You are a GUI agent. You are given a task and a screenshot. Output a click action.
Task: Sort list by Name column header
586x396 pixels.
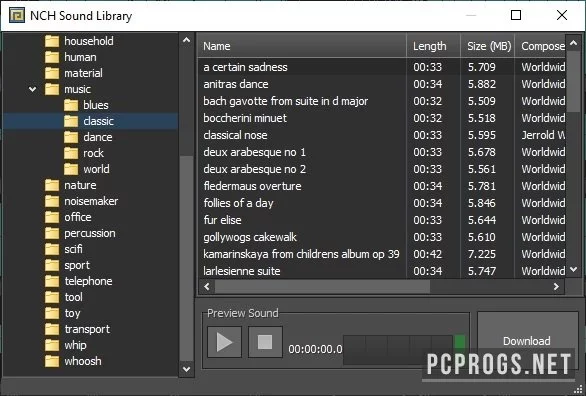coord(302,46)
